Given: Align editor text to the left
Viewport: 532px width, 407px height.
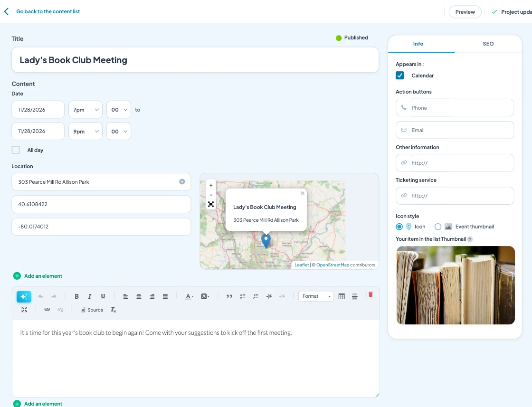Looking at the screenshot, I should (x=125, y=296).
